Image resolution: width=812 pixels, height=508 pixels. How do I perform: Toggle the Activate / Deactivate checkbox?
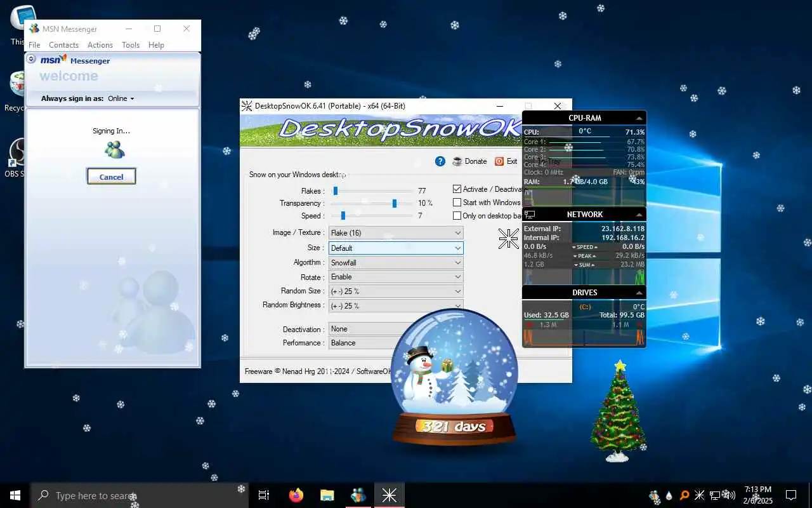457,189
